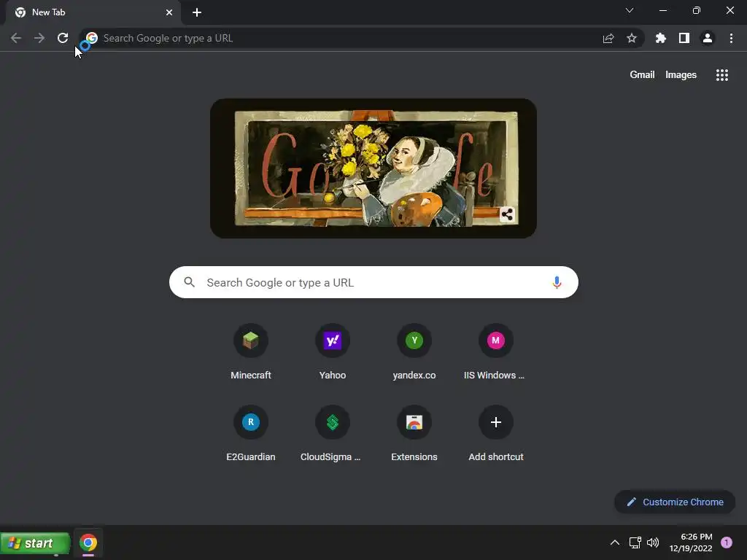Show hidden tray icons with the chevron

[615, 542]
